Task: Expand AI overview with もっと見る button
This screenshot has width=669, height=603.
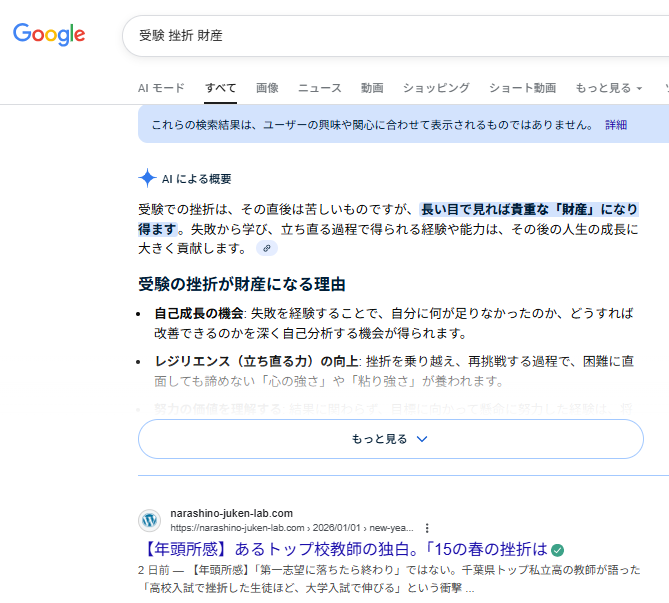Action: point(390,439)
